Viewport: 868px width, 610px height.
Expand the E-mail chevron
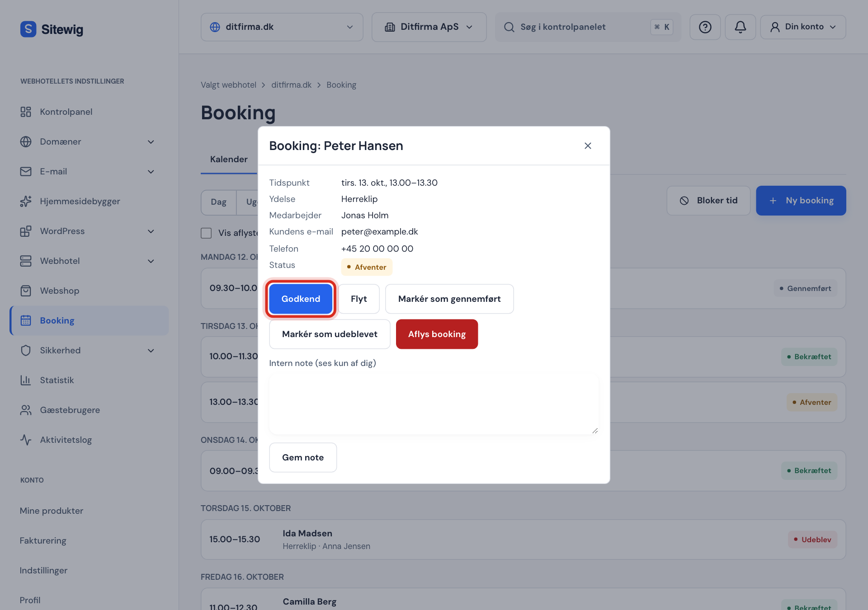151,172
